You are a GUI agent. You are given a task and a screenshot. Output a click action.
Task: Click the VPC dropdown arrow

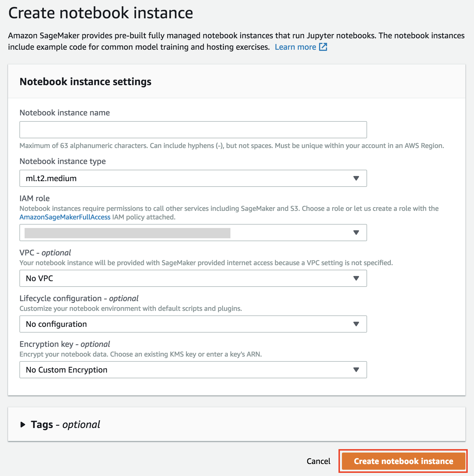[x=356, y=278]
